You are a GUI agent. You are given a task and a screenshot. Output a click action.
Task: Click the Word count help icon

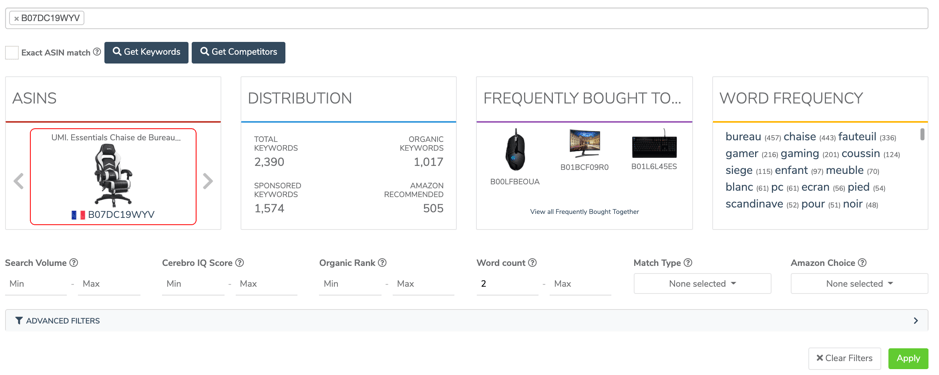532,262
